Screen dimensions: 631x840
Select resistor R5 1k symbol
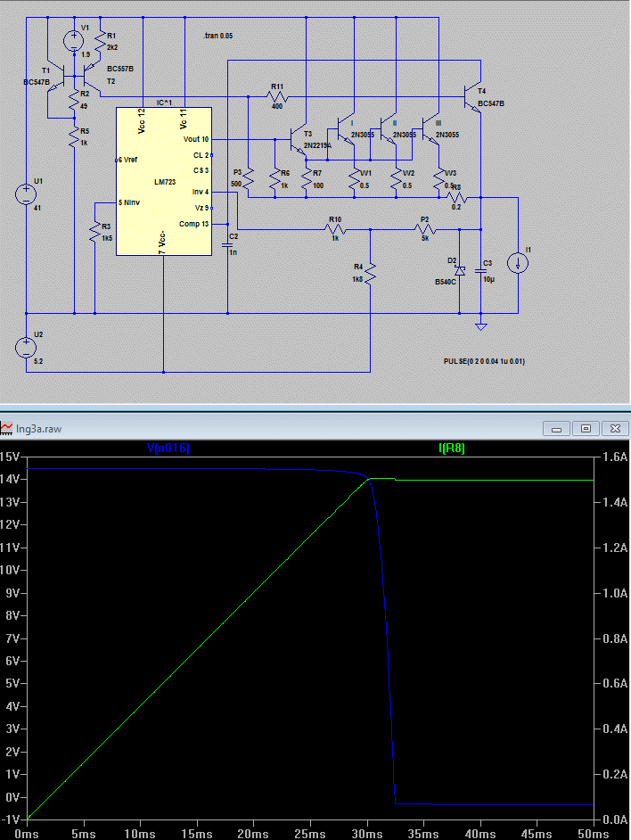(x=75, y=137)
